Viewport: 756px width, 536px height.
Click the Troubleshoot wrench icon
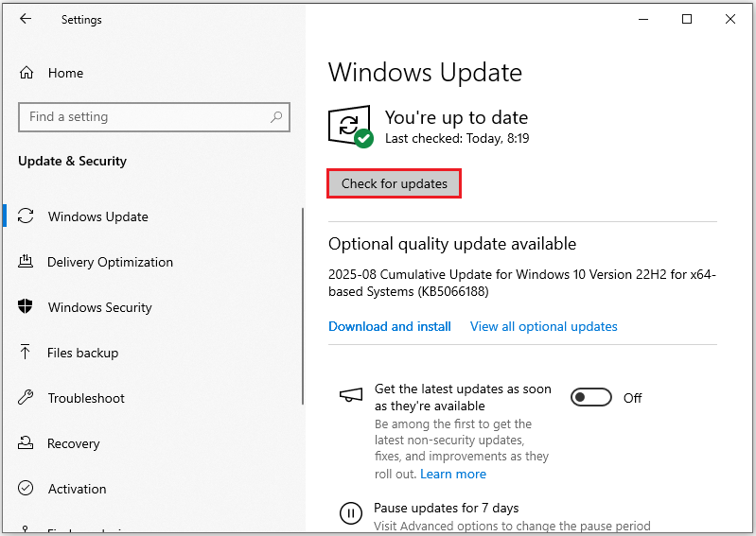click(x=26, y=398)
